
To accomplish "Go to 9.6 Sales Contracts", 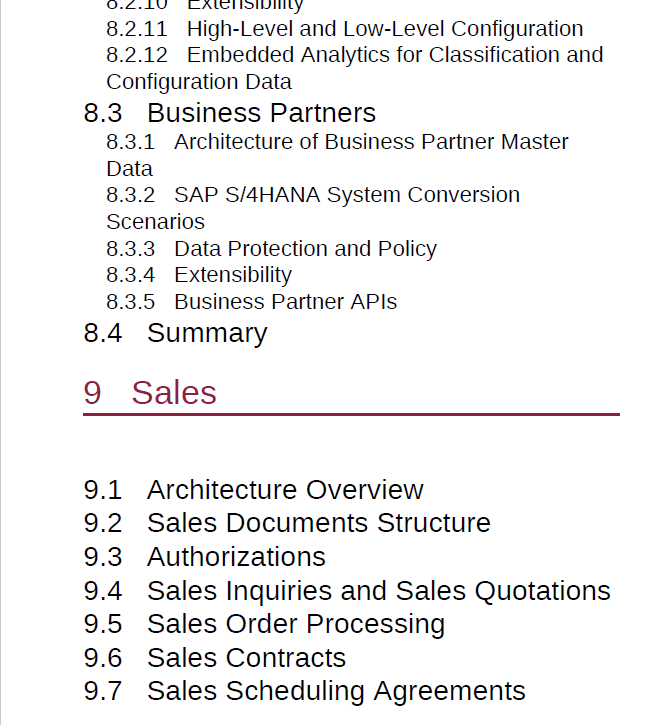I will pos(215,658).
